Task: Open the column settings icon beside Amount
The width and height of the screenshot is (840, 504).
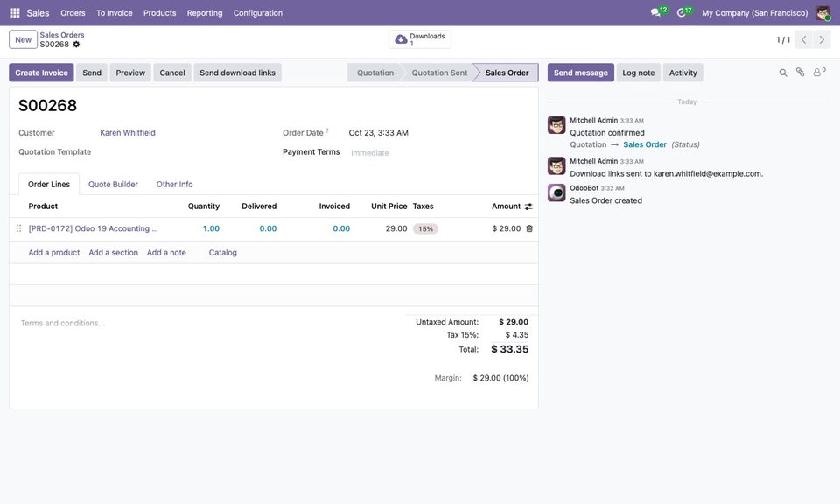Action: pos(528,206)
